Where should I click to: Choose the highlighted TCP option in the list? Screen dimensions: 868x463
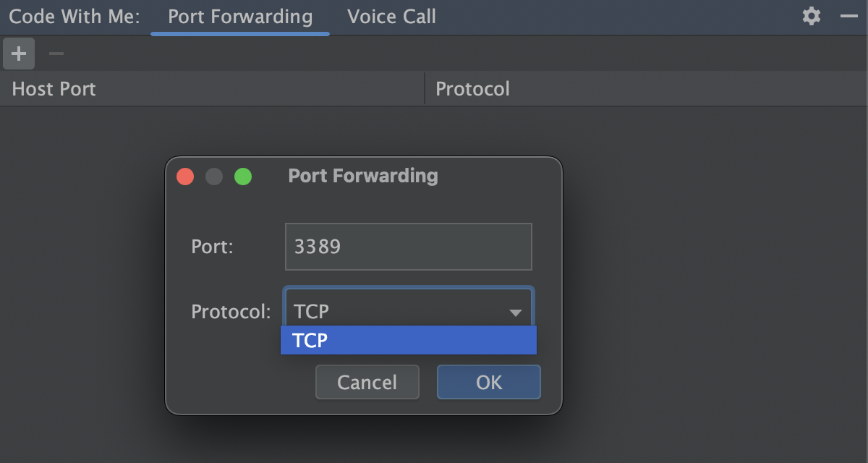tap(408, 340)
